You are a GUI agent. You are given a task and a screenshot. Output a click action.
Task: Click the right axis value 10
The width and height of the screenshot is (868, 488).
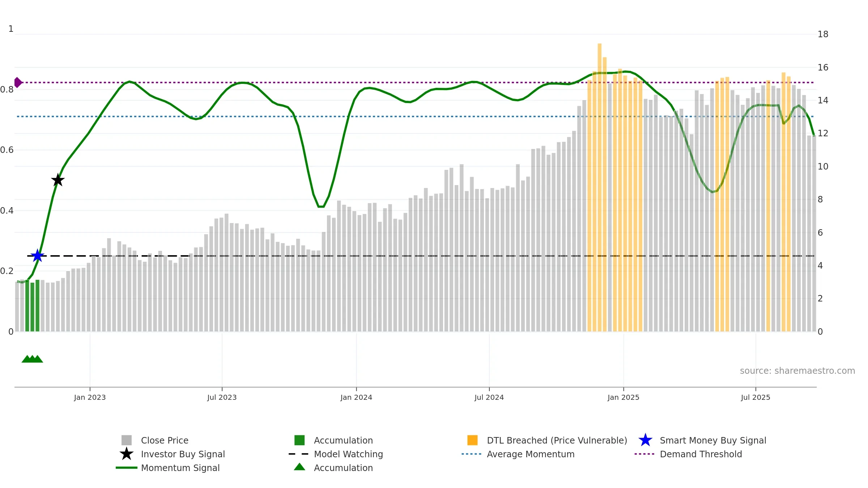click(x=823, y=166)
